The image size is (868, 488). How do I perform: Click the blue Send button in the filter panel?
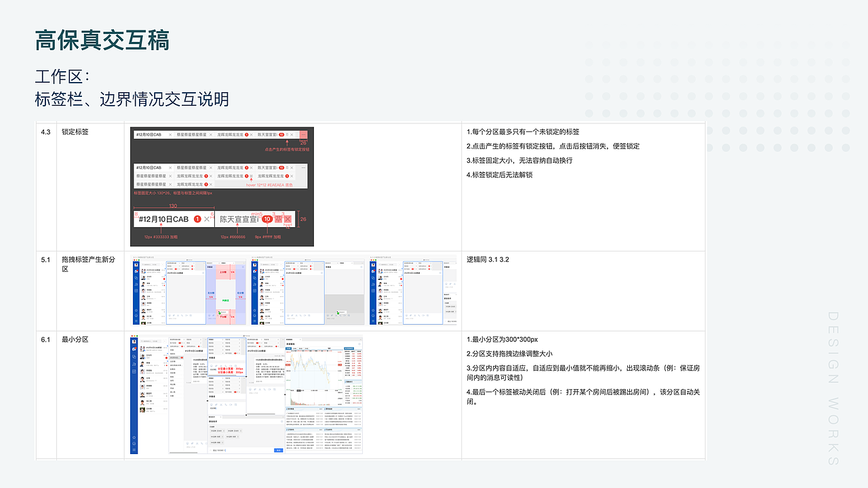coord(277,450)
